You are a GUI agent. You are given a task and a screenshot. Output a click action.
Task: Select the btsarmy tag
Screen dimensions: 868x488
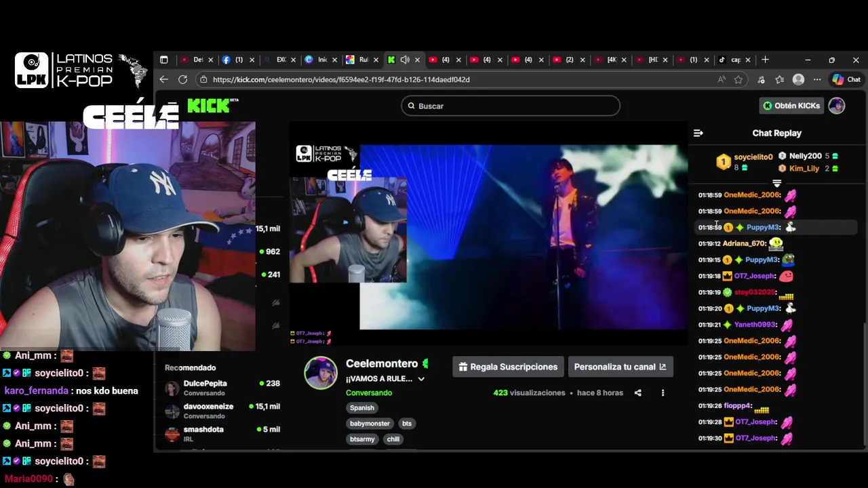tap(362, 439)
